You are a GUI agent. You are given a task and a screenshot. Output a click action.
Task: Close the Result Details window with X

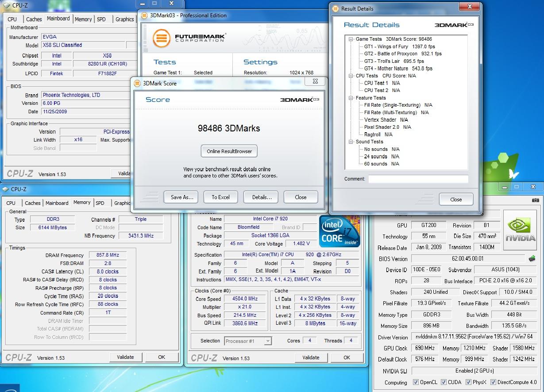click(469, 6)
